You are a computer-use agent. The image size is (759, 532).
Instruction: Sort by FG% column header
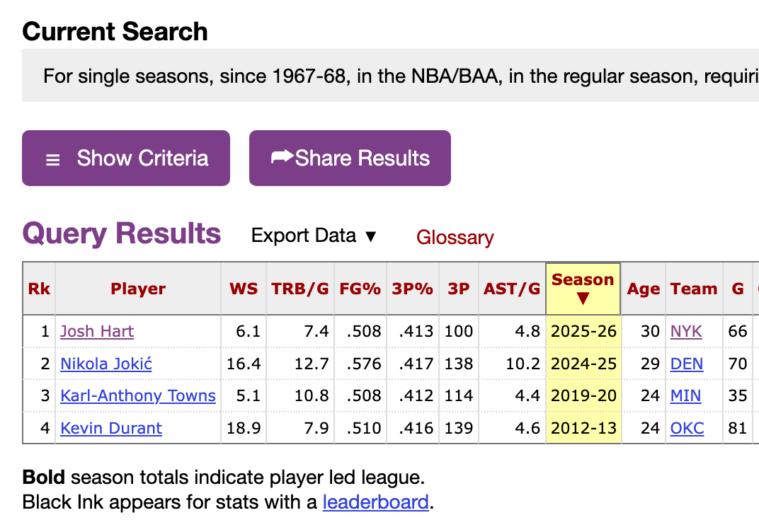point(360,289)
